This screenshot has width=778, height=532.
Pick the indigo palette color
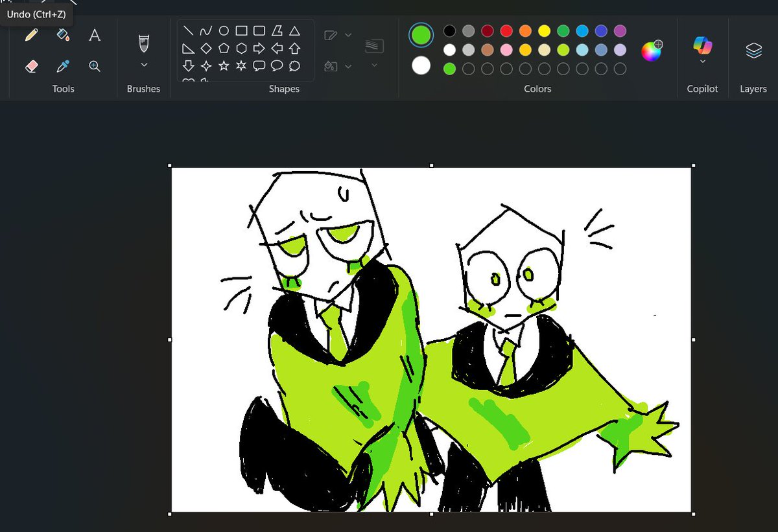[x=601, y=30]
